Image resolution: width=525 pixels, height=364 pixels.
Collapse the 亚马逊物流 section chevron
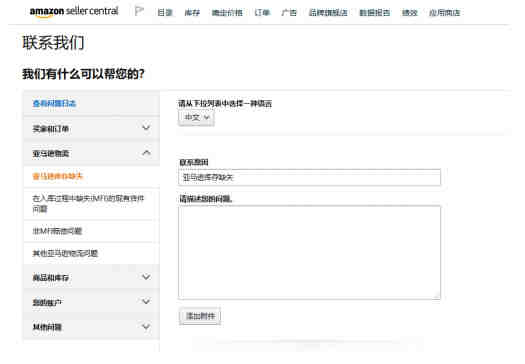146,153
